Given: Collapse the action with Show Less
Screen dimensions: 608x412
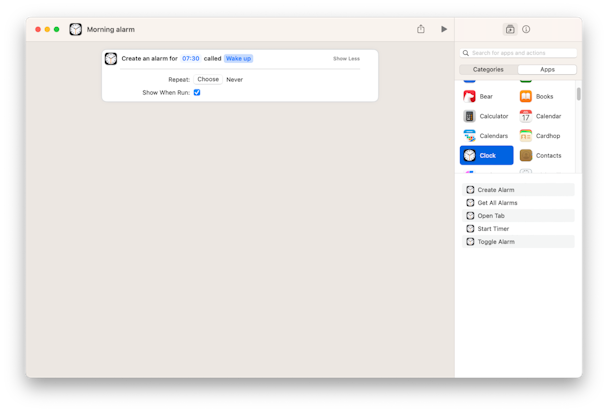Looking at the screenshot, I should (346, 59).
